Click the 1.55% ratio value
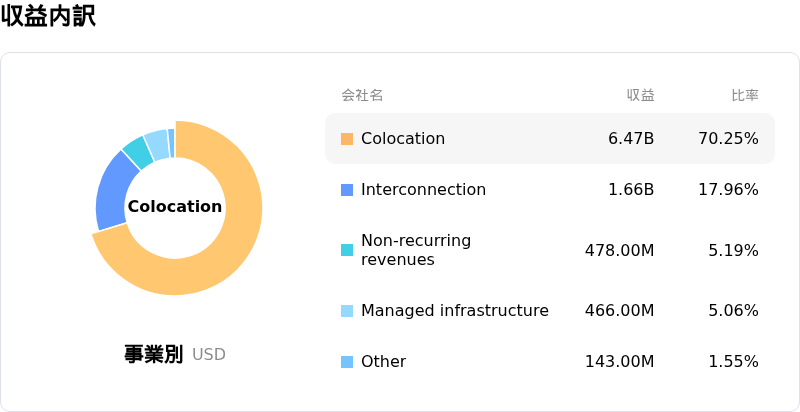800x412 pixels. click(x=734, y=362)
